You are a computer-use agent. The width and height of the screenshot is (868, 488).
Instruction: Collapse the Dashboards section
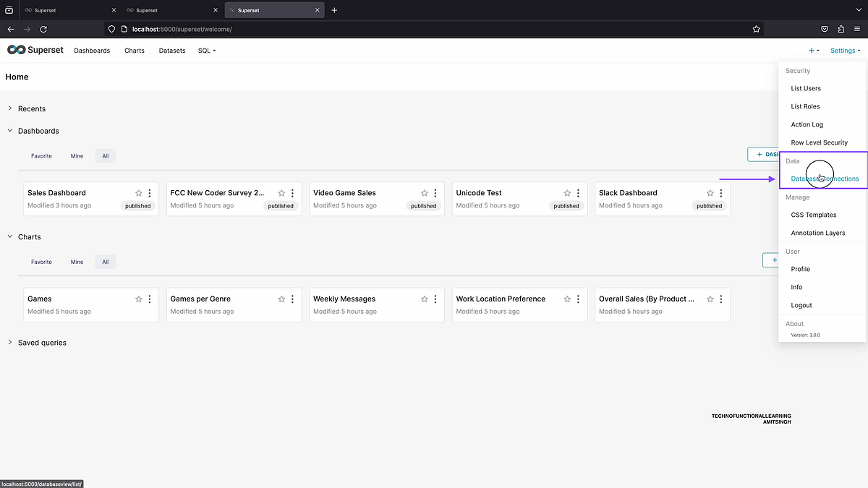tap(9, 131)
